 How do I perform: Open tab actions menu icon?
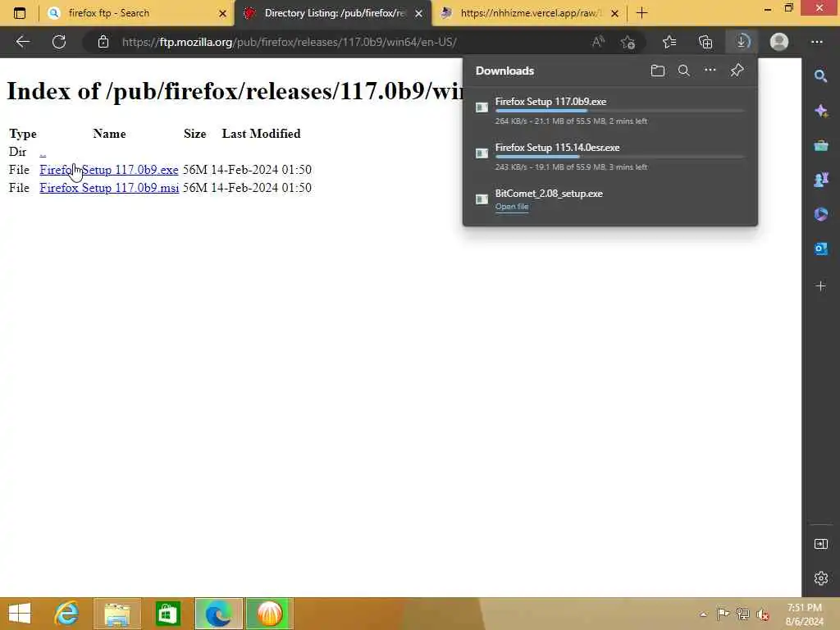pos(20,13)
